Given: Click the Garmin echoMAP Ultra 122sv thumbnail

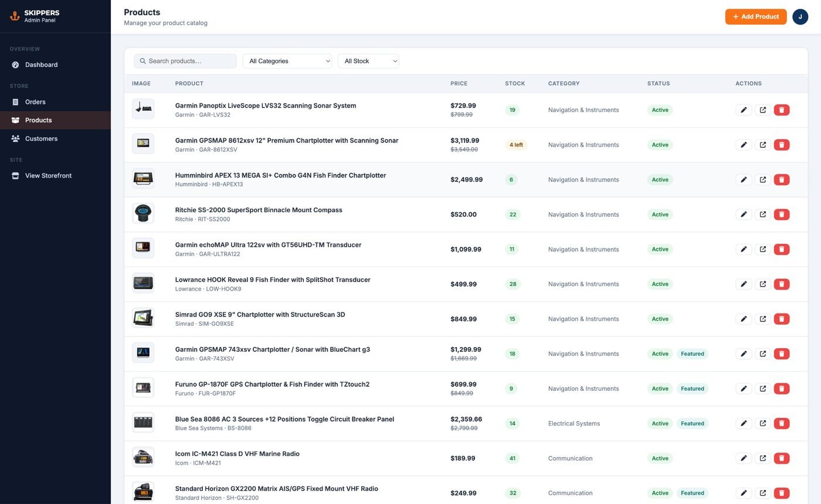Looking at the screenshot, I should click(143, 248).
